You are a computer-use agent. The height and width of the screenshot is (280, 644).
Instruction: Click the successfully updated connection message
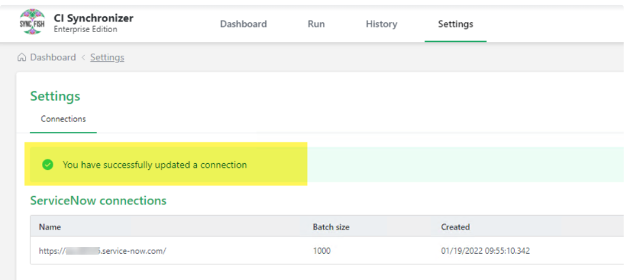click(155, 165)
